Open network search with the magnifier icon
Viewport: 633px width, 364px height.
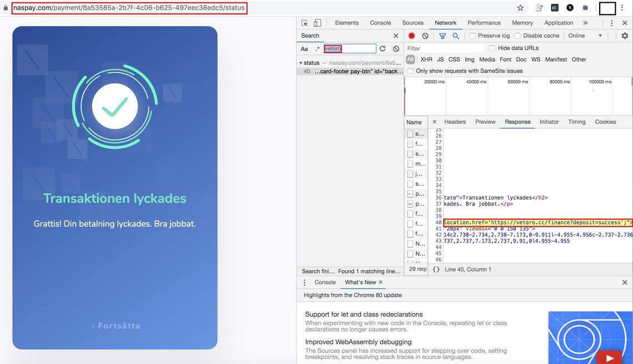pyautogui.click(x=455, y=35)
